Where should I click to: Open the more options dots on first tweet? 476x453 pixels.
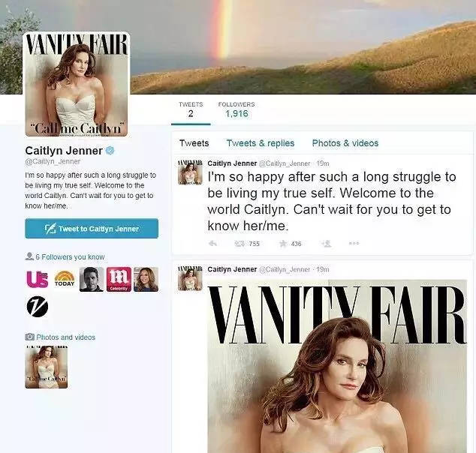354,243
